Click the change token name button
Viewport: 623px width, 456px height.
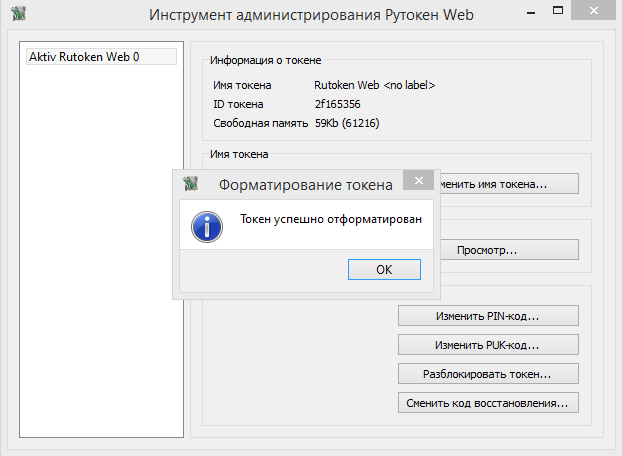(509, 184)
